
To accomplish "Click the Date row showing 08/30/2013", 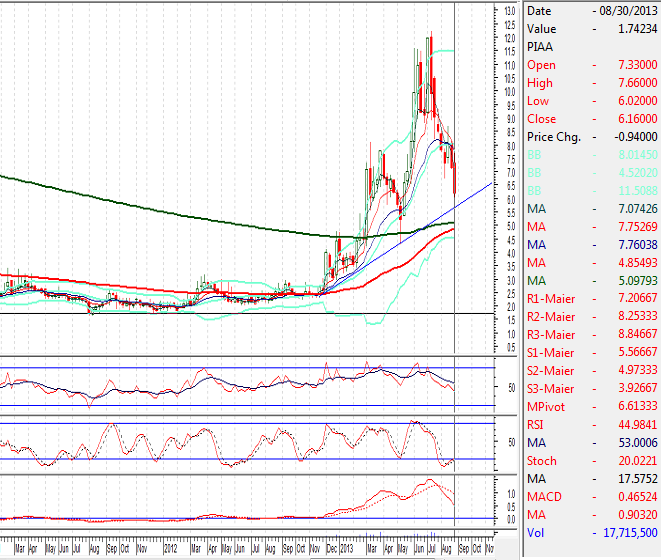I will [590, 10].
